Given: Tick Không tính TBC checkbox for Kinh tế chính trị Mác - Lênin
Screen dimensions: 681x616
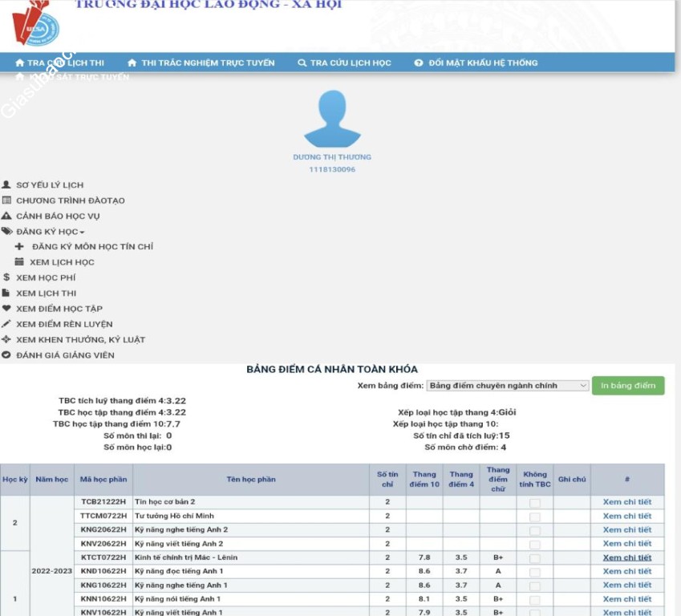Looking at the screenshot, I should (x=535, y=558).
